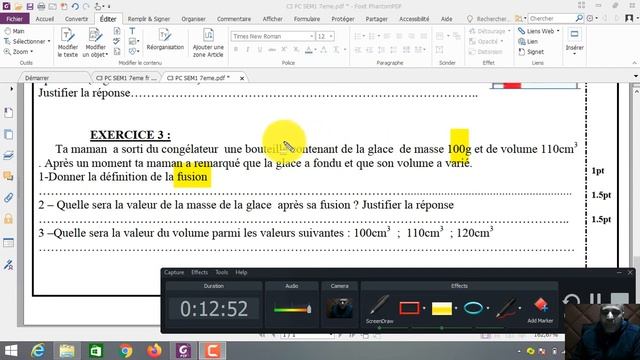Expand the left navigation panel arrow

point(11,89)
